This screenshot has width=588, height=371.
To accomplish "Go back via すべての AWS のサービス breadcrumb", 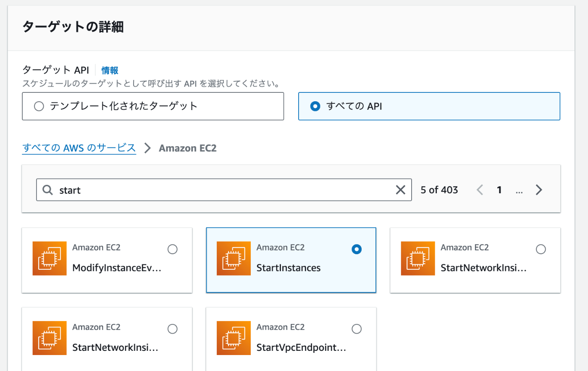I will click(79, 148).
